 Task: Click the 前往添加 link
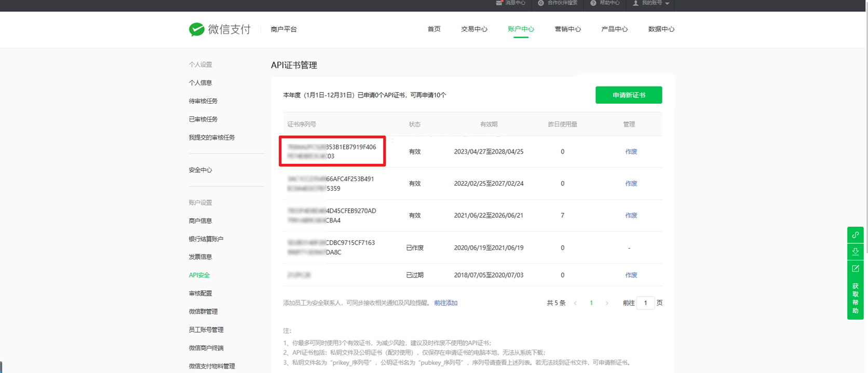tap(445, 303)
